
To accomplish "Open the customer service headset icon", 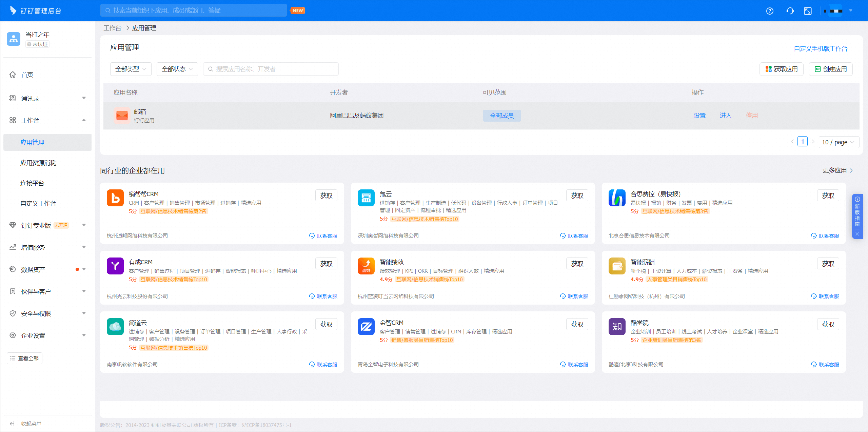I will tap(790, 11).
